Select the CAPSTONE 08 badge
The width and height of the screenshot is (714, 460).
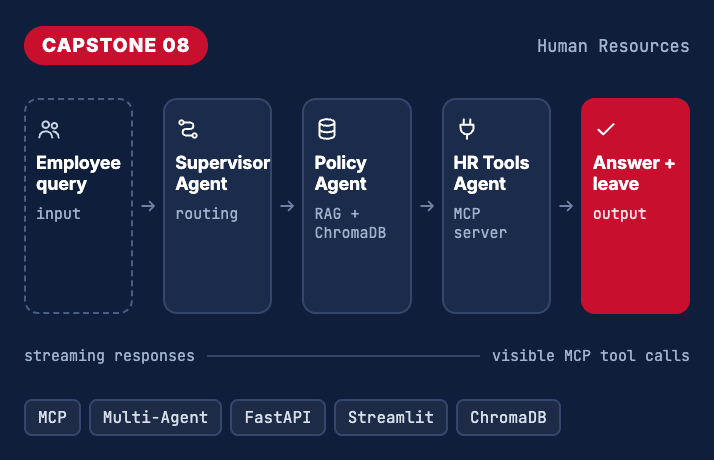click(116, 46)
